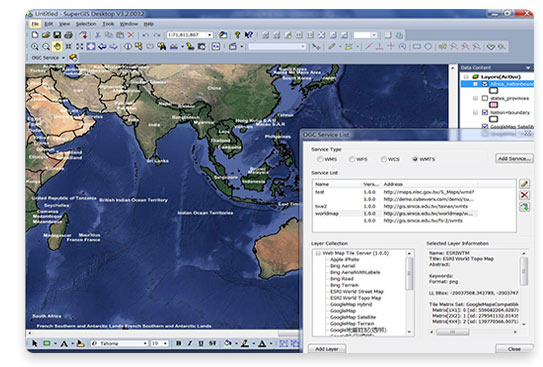Open an existing project folder icon
This screenshot has width=543, height=367.
click(46, 35)
